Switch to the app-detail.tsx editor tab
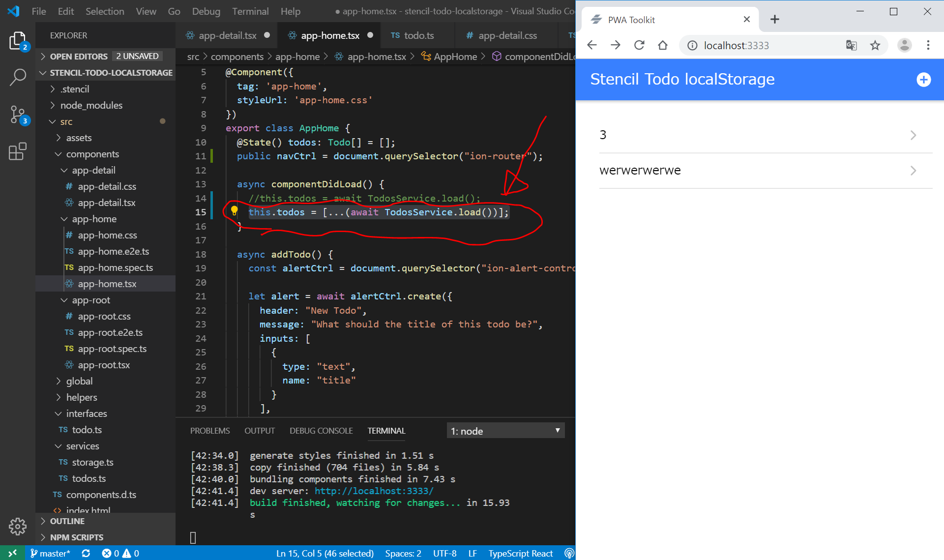Image resolution: width=944 pixels, height=560 pixels. (228, 35)
